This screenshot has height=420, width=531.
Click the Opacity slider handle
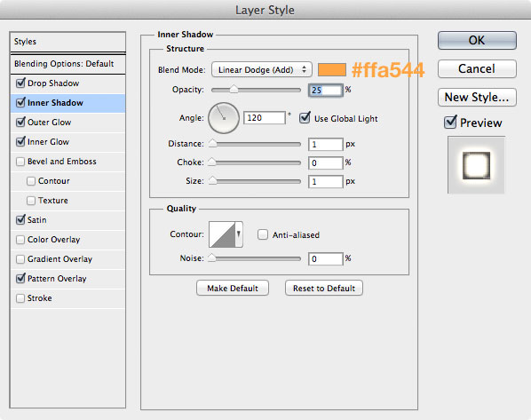click(x=234, y=89)
